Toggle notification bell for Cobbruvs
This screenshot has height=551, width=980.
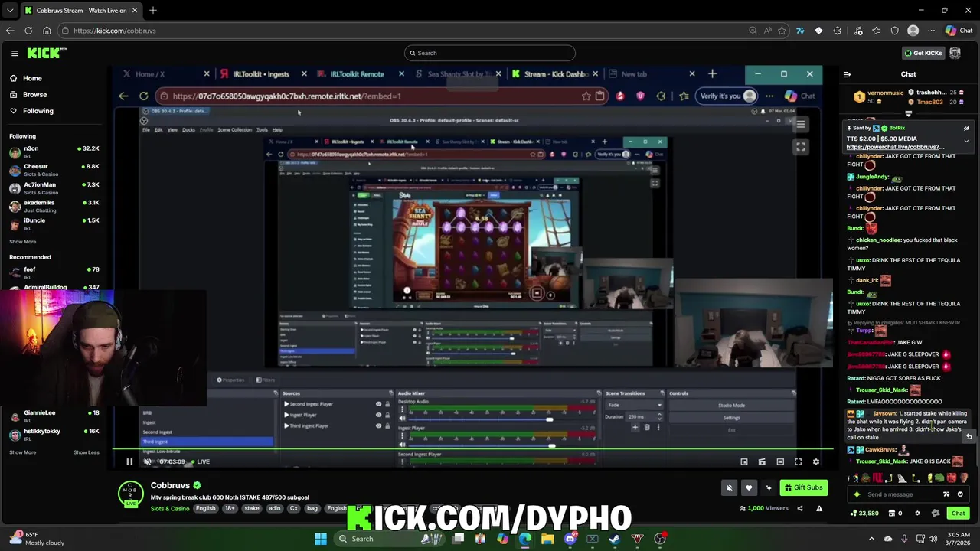coord(729,487)
